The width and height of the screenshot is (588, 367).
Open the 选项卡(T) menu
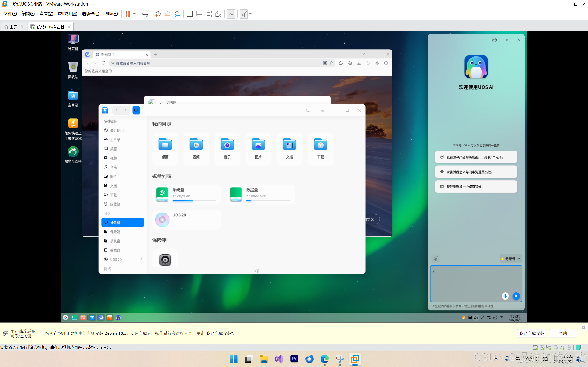90,14
